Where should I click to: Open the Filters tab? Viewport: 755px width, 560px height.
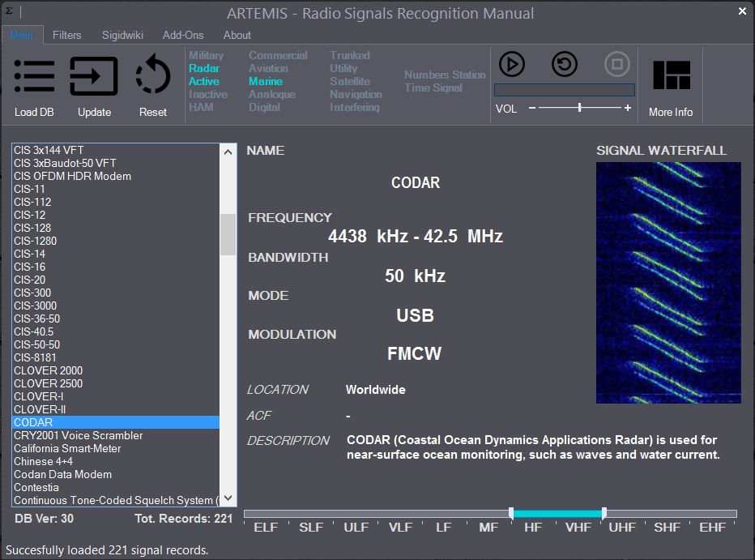pos(67,36)
